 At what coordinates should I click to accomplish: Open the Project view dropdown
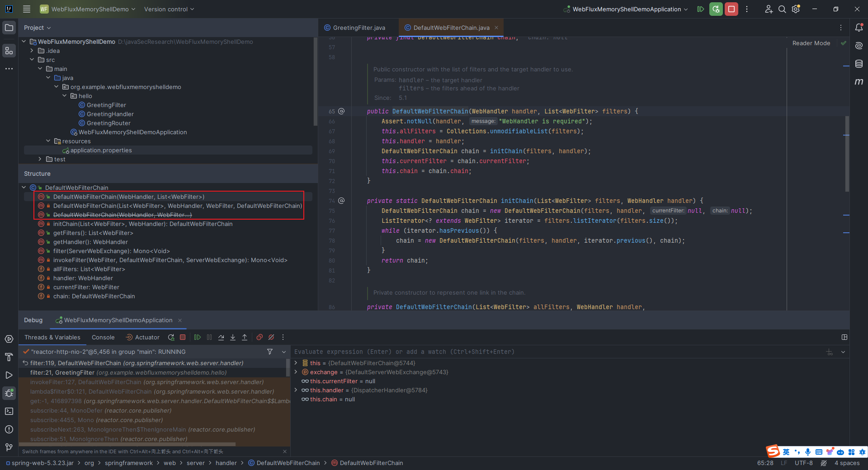pyautogui.click(x=38, y=28)
